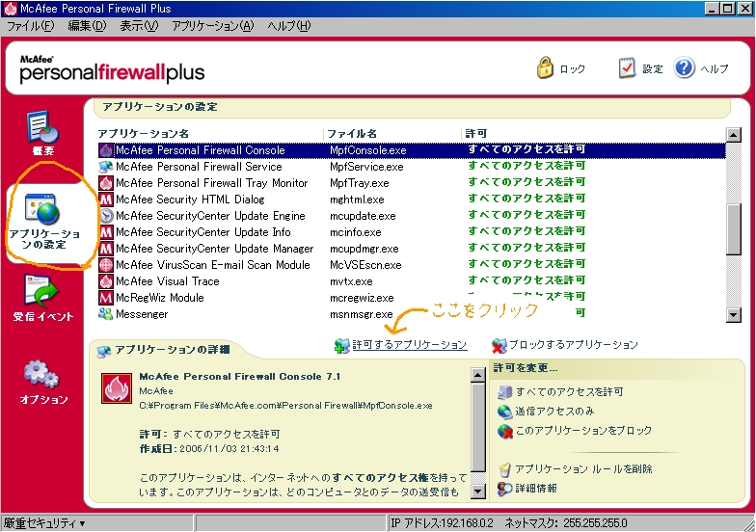Click the ブロックするアプリケーション icon

pyautogui.click(x=499, y=345)
